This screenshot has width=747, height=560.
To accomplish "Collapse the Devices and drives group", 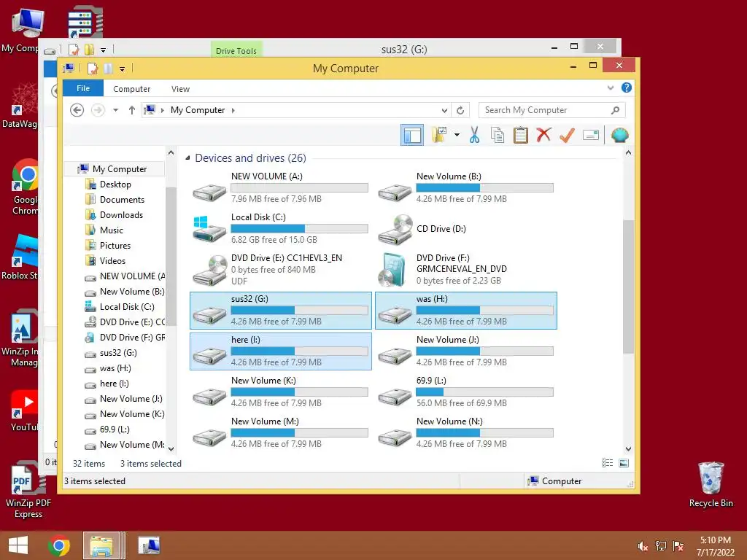I will (x=187, y=157).
